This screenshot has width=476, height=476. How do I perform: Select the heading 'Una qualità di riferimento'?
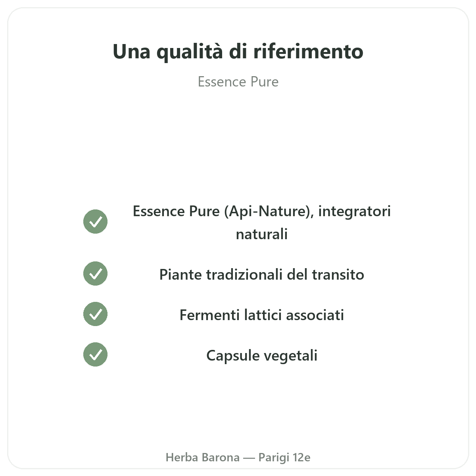point(238,52)
